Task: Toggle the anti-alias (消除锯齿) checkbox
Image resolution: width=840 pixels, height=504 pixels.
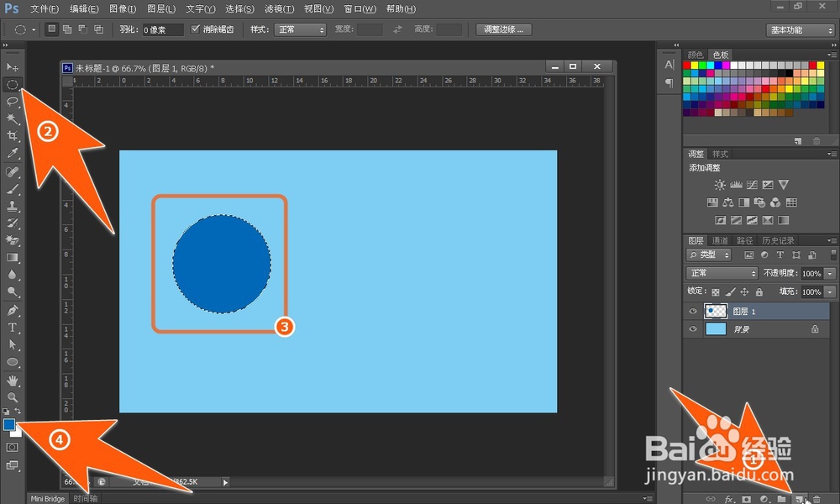Action: (x=195, y=29)
